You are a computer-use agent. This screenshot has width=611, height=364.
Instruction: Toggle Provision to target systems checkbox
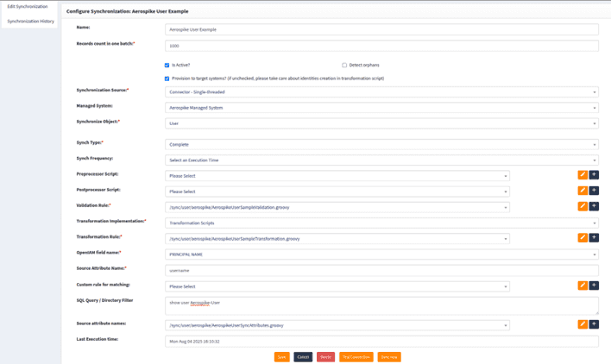pyautogui.click(x=167, y=78)
